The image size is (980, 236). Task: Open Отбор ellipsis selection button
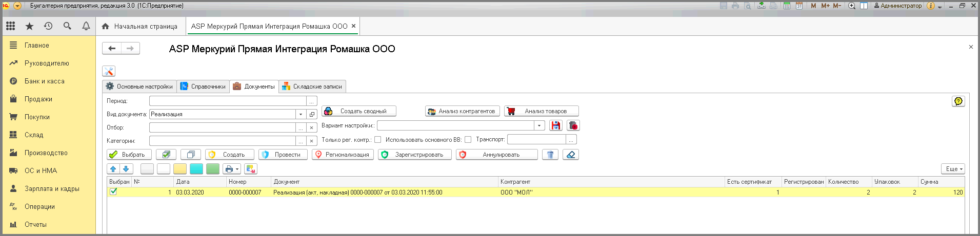tap(301, 127)
